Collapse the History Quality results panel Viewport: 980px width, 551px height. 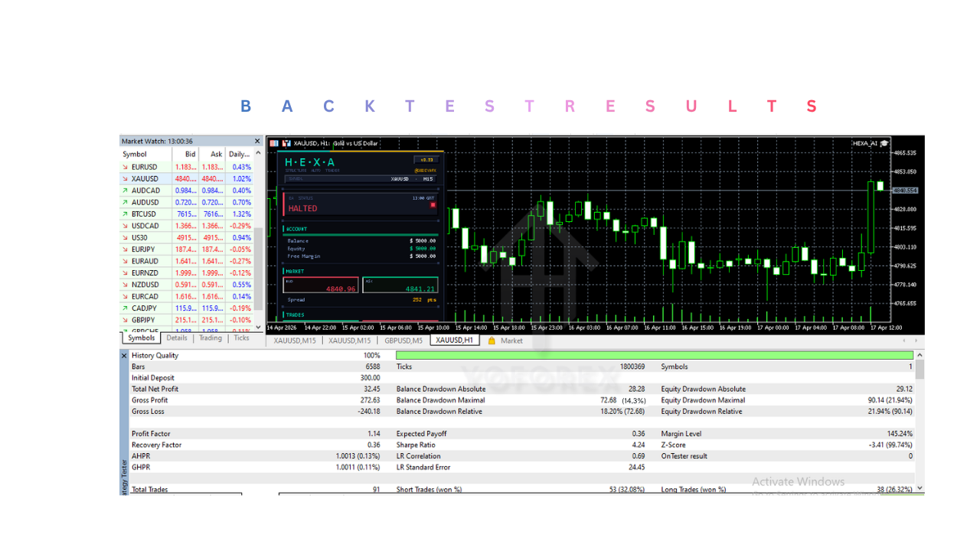(124, 355)
